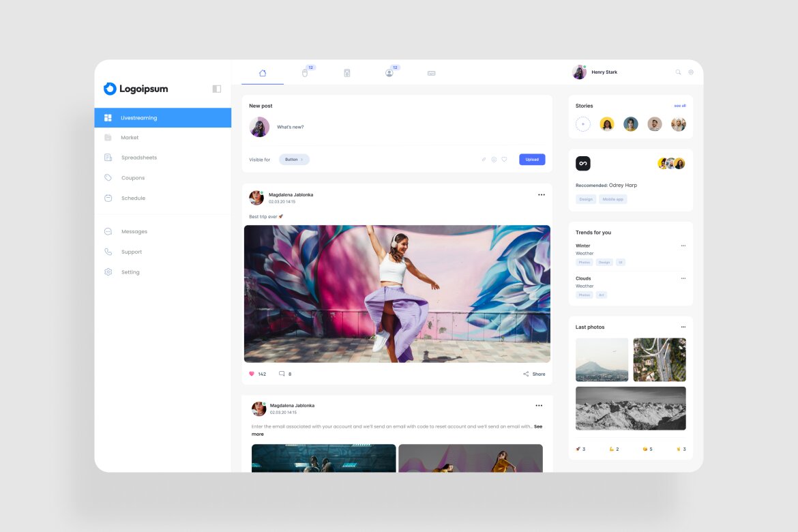
Task: Open the heart icon in the new post composer
Action: click(x=505, y=159)
